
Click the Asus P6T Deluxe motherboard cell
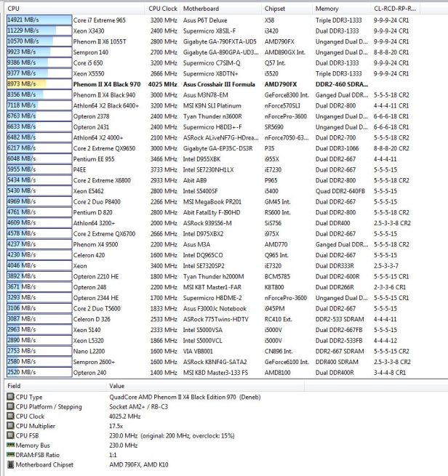coord(205,20)
